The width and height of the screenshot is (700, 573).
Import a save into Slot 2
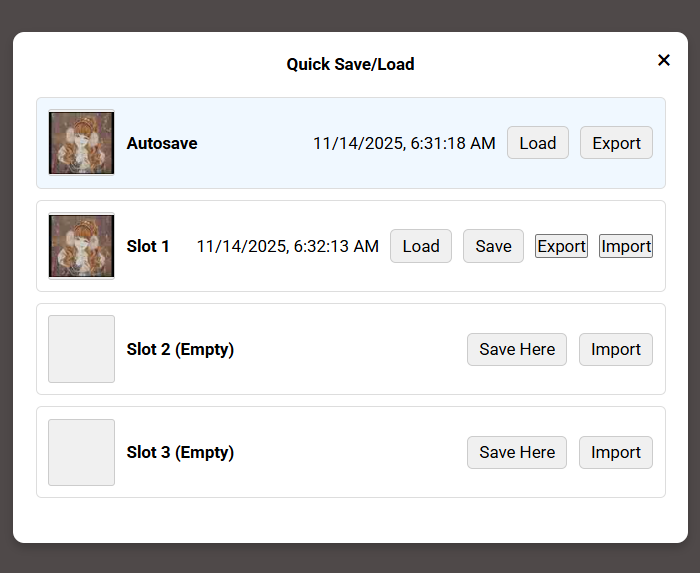pyautogui.click(x=615, y=349)
